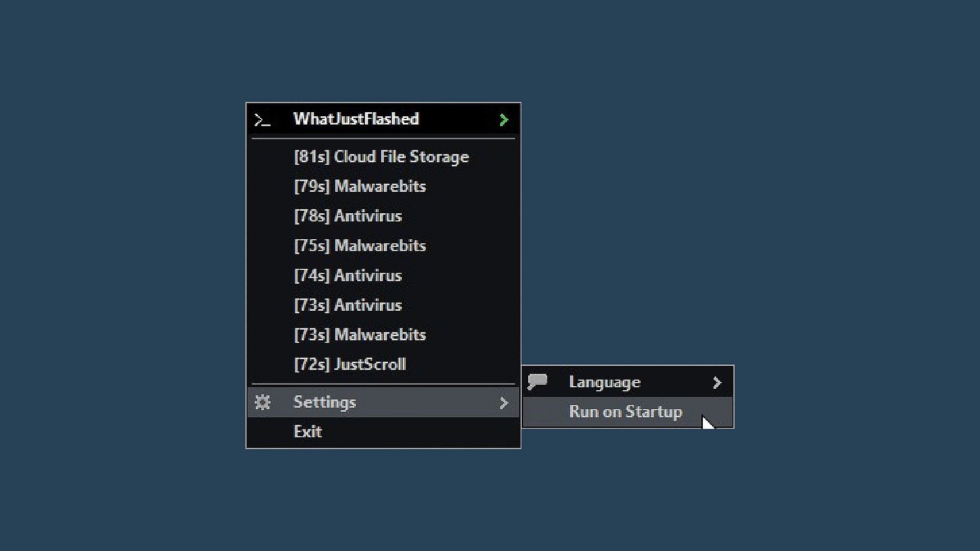
Task: Select the [79s] Malwarebits entry
Action: point(383,186)
